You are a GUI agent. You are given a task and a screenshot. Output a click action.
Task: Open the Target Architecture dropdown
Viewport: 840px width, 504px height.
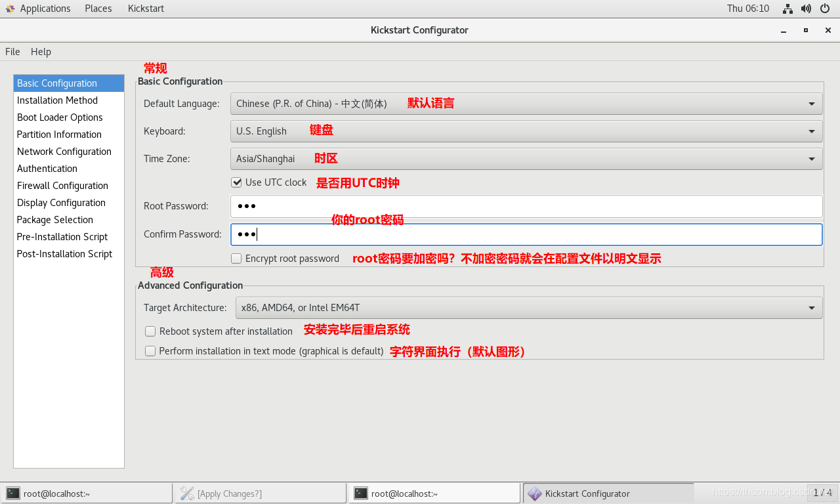pyautogui.click(x=528, y=308)
